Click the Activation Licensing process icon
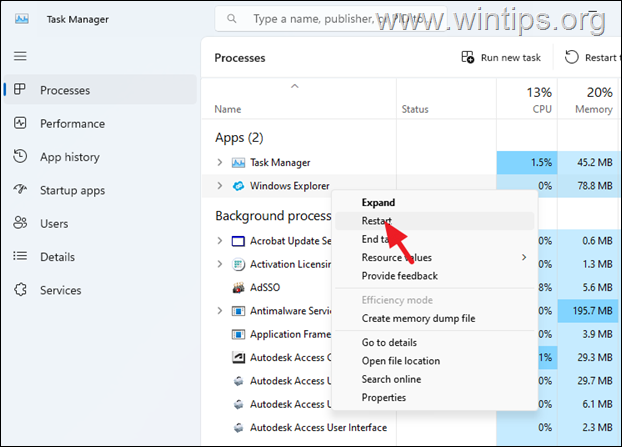 coord(238,264)
